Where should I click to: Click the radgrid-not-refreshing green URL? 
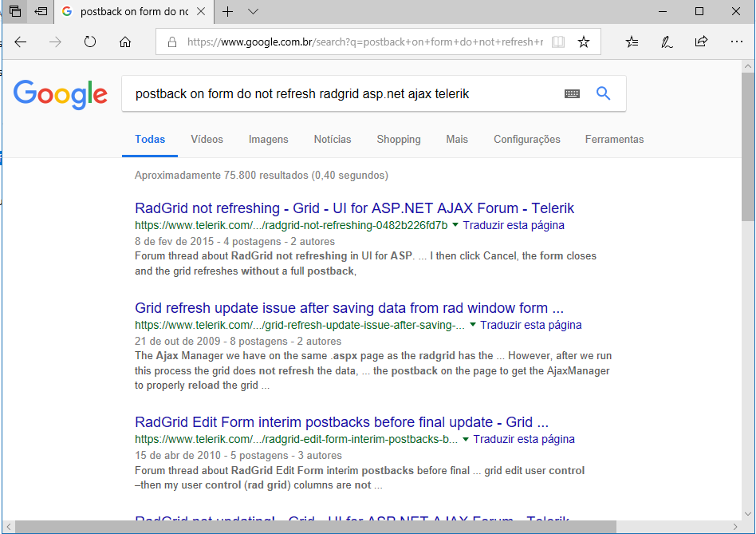click(291, 225)
